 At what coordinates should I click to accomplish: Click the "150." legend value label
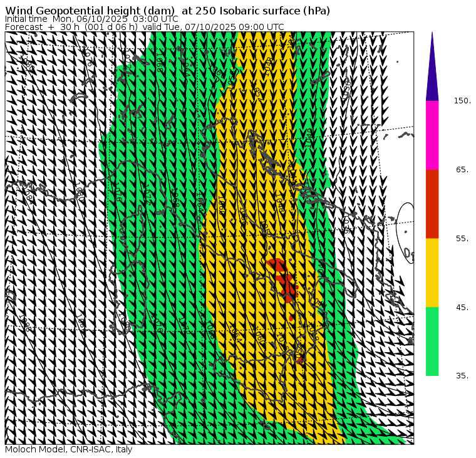[462, 101]
